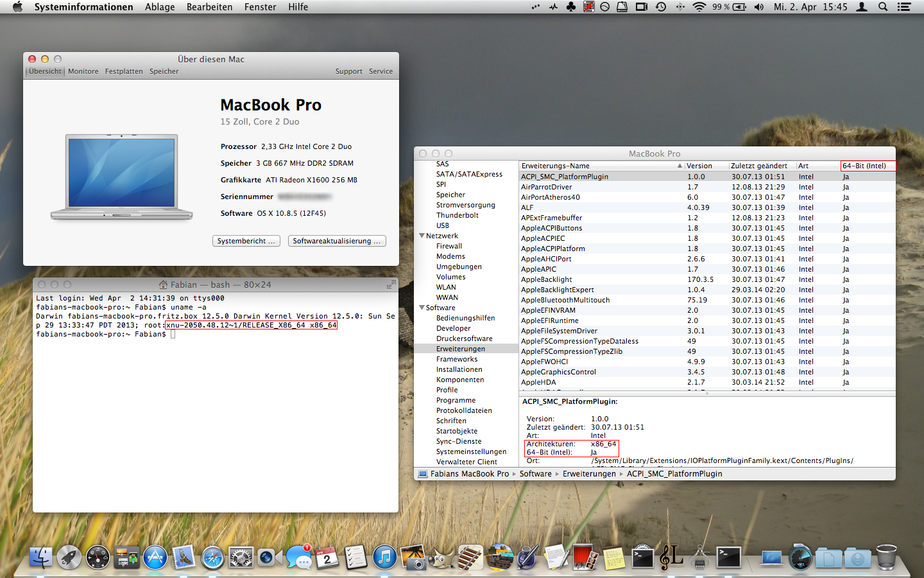Click the Apple menu icon
This screenshot has width=924, height=578.
(17, 7)
